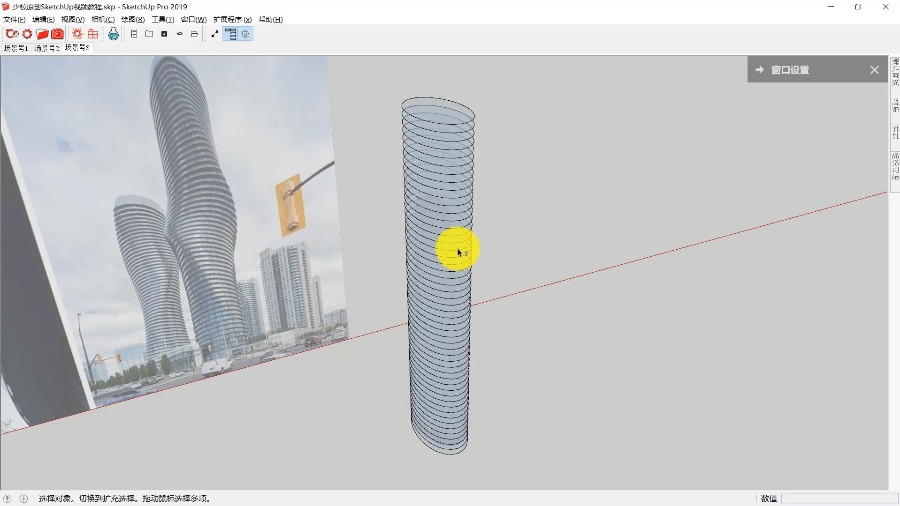
Task: Open the 帮助(H) menu
Action: point(270,20)
